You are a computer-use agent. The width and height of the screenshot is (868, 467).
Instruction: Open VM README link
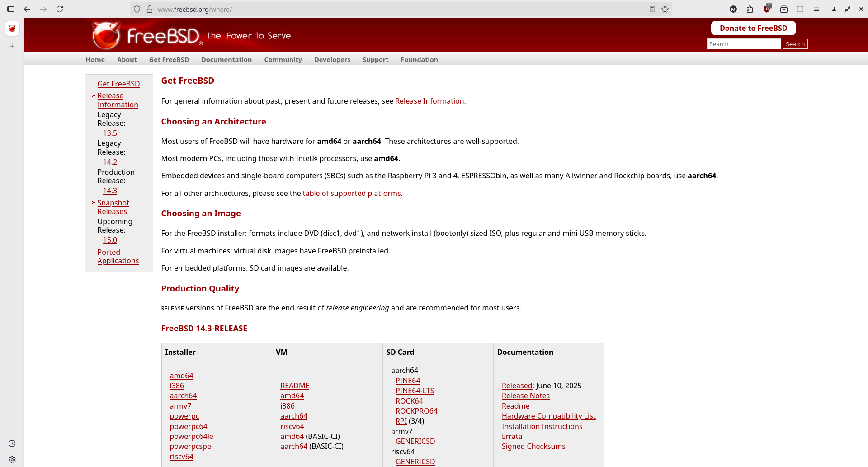295,386
